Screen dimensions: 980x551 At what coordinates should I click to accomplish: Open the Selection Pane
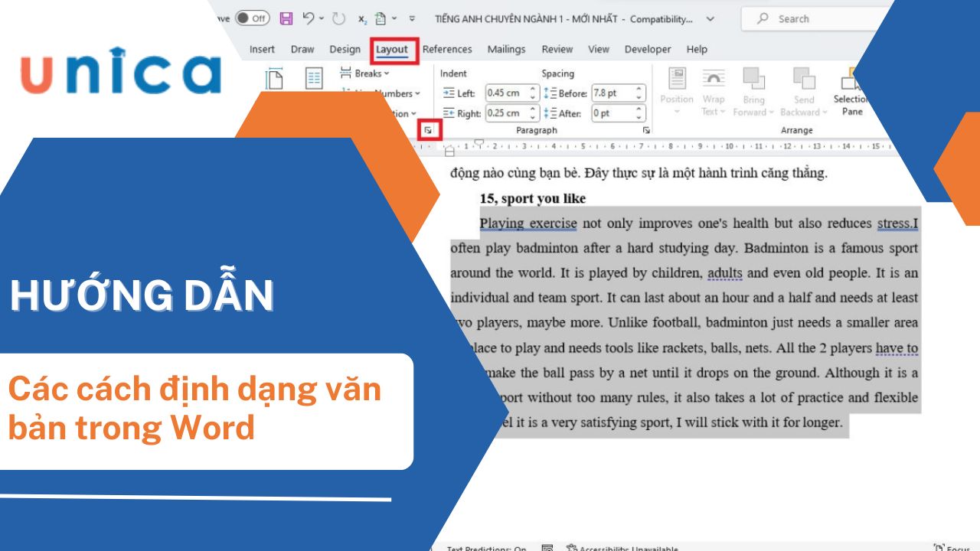click(851, 92)
